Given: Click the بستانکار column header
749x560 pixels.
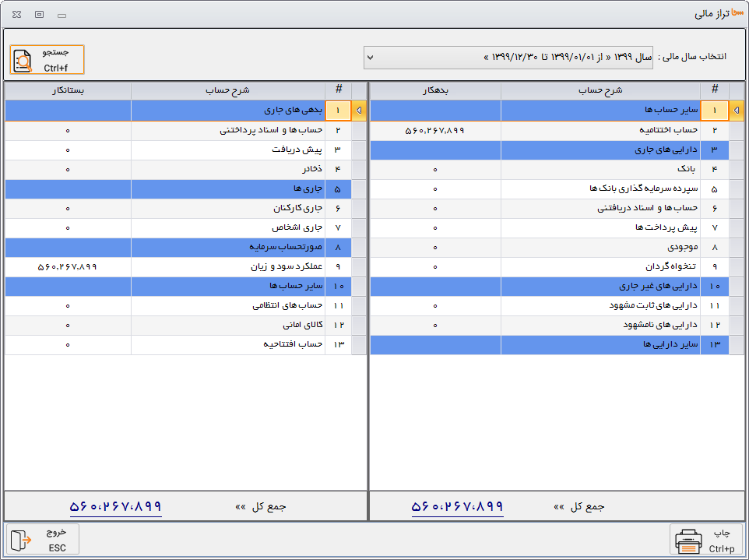Looking at the screenshot, I should pos(68,90).
